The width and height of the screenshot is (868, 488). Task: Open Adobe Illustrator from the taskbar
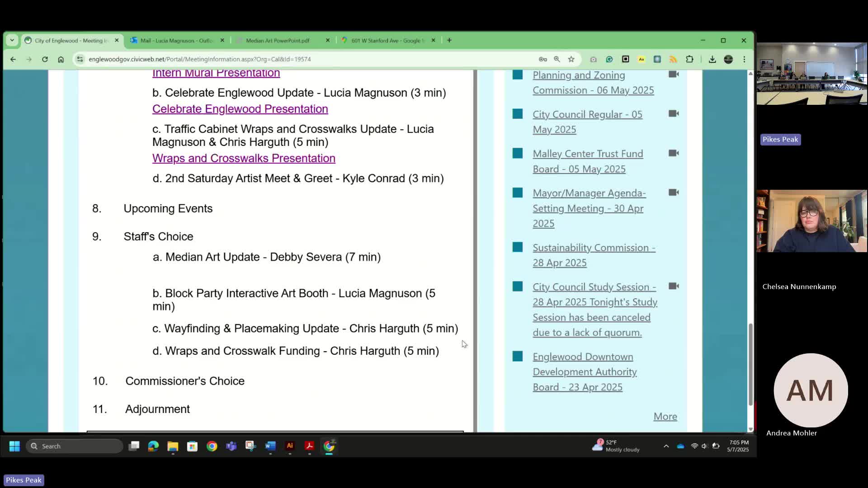[290, 446]
